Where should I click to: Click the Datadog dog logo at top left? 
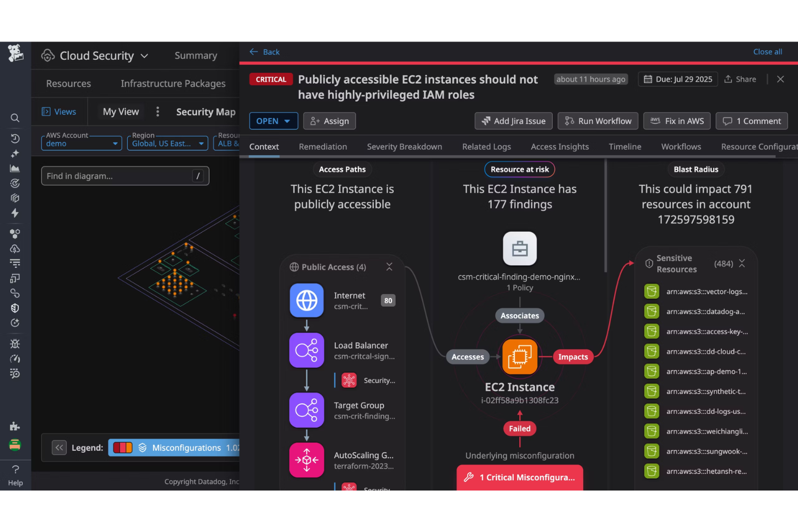coord(16,53)
